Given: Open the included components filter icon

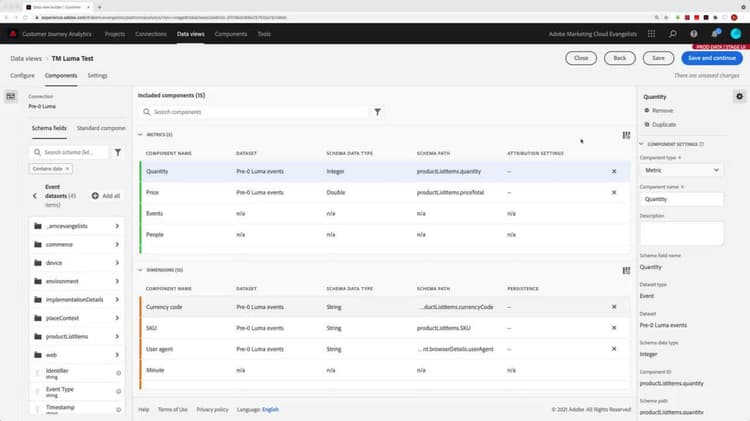Looking at the screenshot, I should (377, 112).
